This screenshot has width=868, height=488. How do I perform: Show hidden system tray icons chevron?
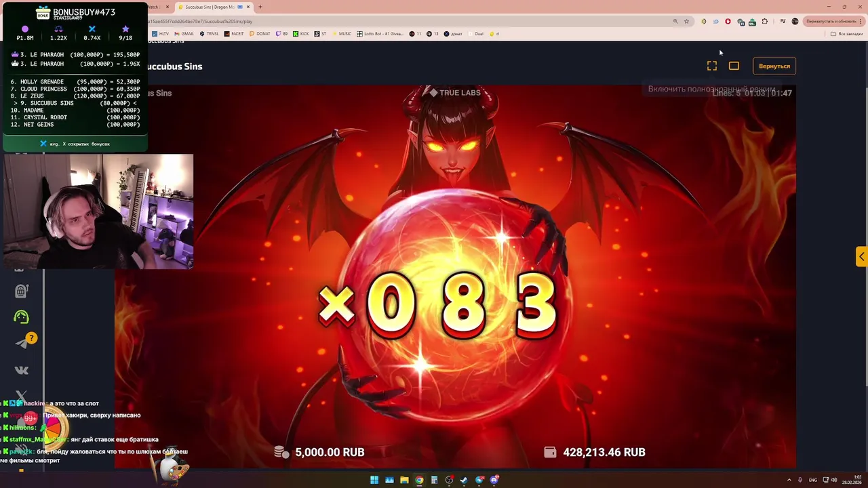click(789, 480)
